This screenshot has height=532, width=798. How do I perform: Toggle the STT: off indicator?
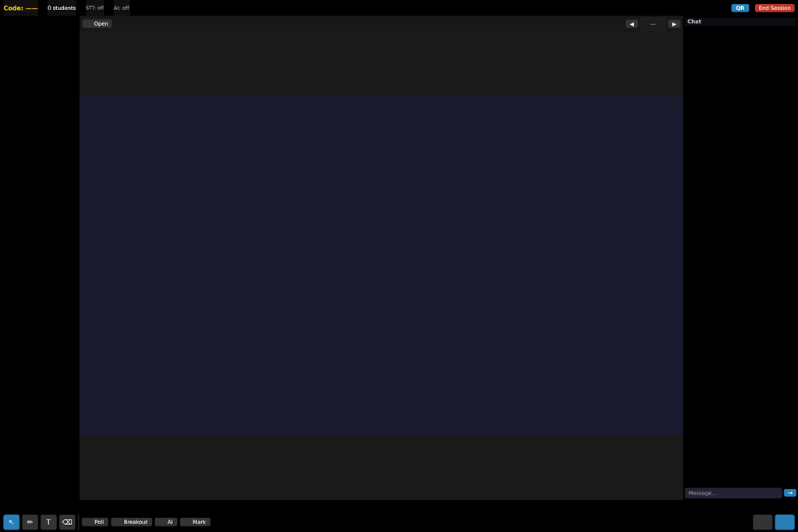[94, 8]
